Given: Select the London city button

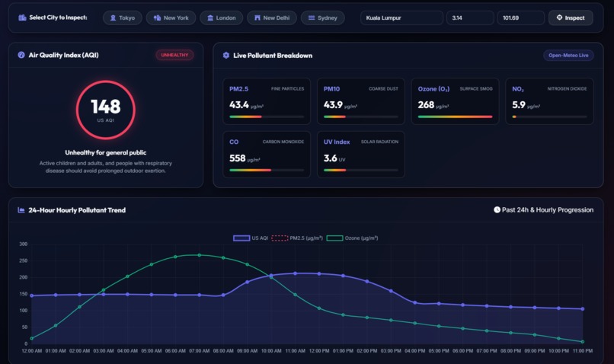Looking at the screenshot, I should (x=221, y=18).
